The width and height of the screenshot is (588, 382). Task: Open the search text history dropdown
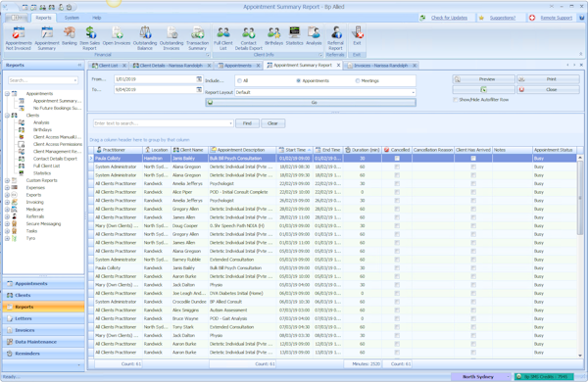click(230, 123)
